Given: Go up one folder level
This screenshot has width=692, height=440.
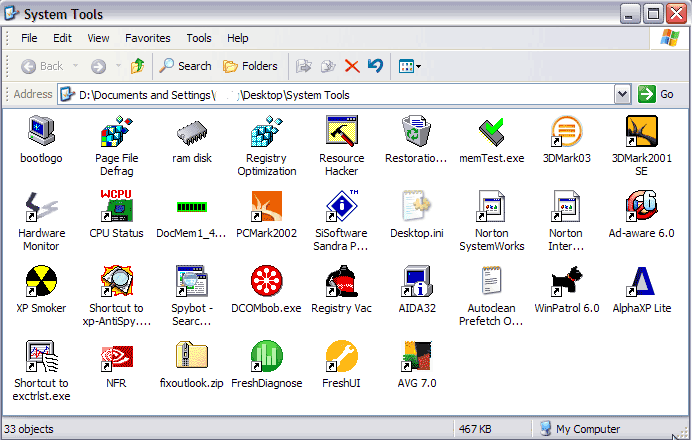Looking at the screenshot, I should 137,66.
